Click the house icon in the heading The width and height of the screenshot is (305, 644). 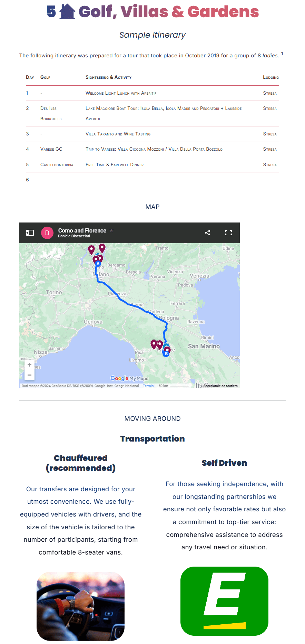click(67, 11)
